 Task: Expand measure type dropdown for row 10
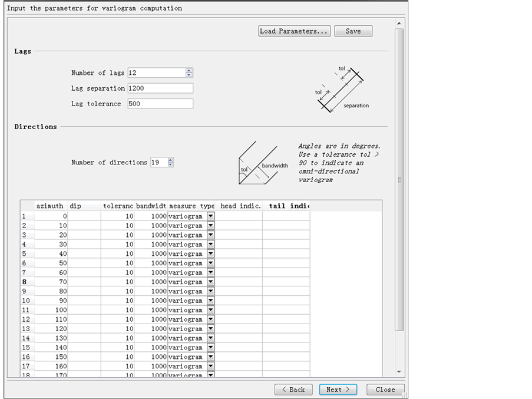[211, 301]
